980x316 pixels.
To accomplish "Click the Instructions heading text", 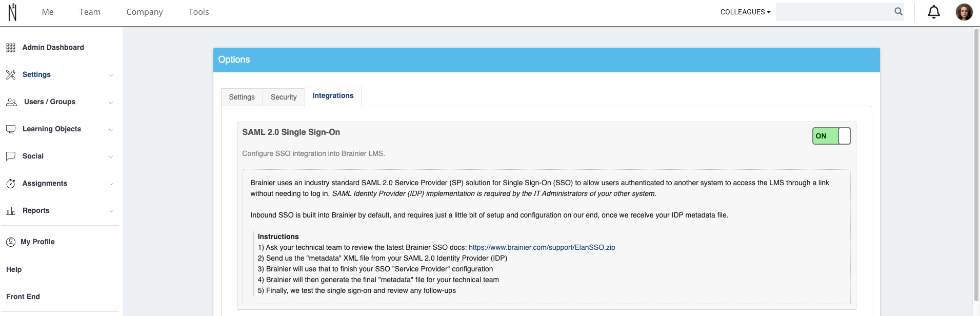I will [278, 236].
